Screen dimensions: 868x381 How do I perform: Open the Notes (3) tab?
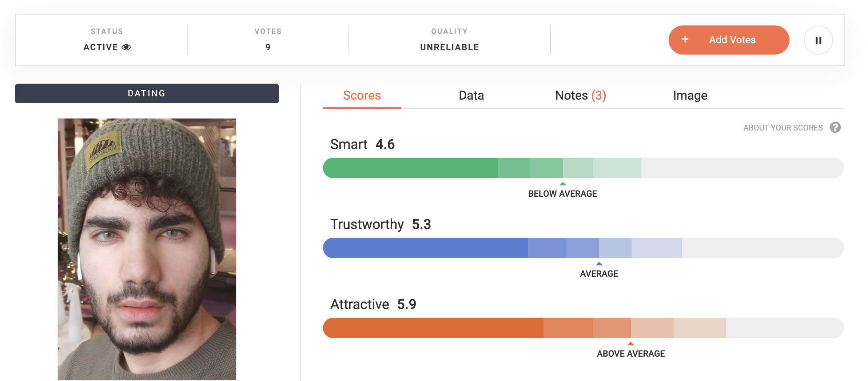click(x=581, y=95)
